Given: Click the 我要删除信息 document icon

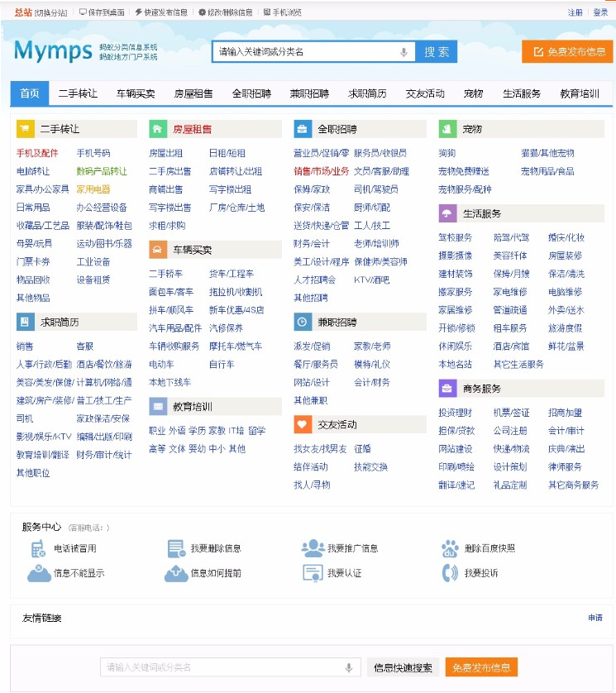Looking at the screenshot, I should pos(176,548).
